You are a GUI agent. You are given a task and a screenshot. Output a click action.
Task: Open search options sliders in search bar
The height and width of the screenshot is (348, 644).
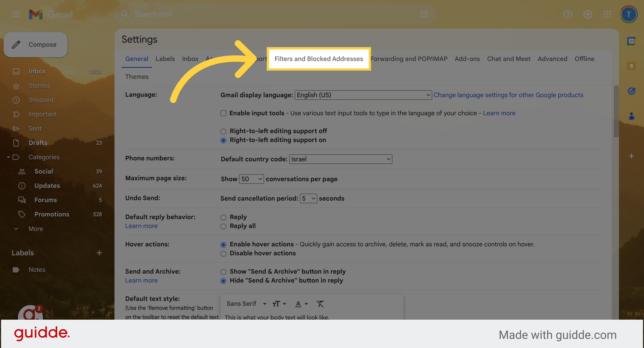click(424, 14)
